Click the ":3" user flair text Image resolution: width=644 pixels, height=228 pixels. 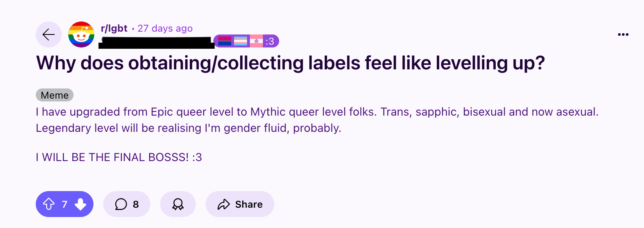(x=270, y=41)
